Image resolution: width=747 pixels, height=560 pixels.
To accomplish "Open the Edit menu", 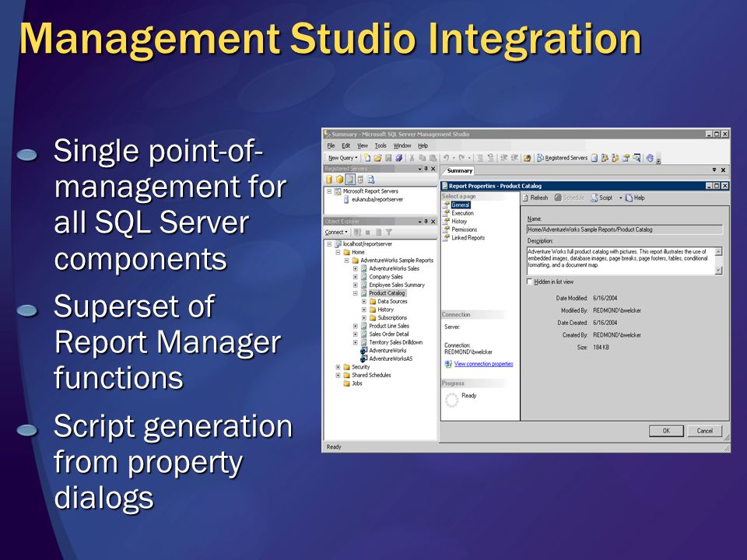I will point(345,145).
